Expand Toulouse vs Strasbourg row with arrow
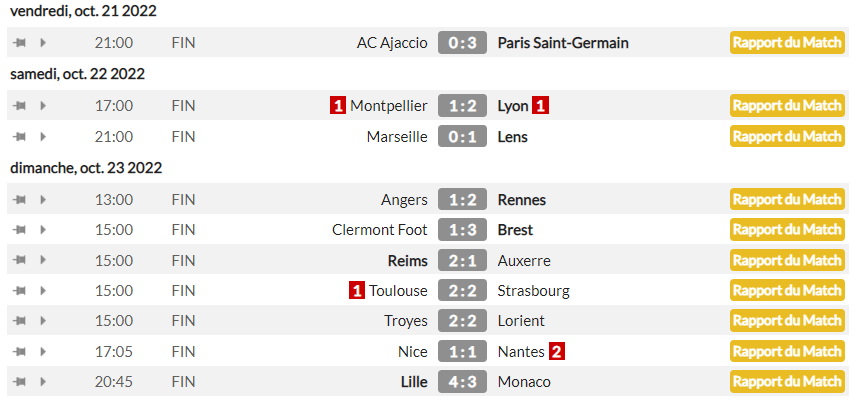Screen dimensions: 856x400 43,291
